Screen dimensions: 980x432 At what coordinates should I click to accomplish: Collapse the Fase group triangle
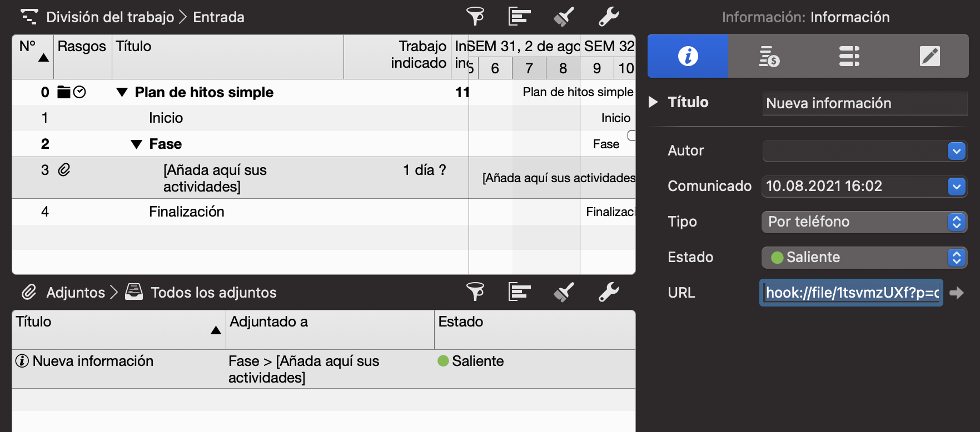[x=136, y=144]
